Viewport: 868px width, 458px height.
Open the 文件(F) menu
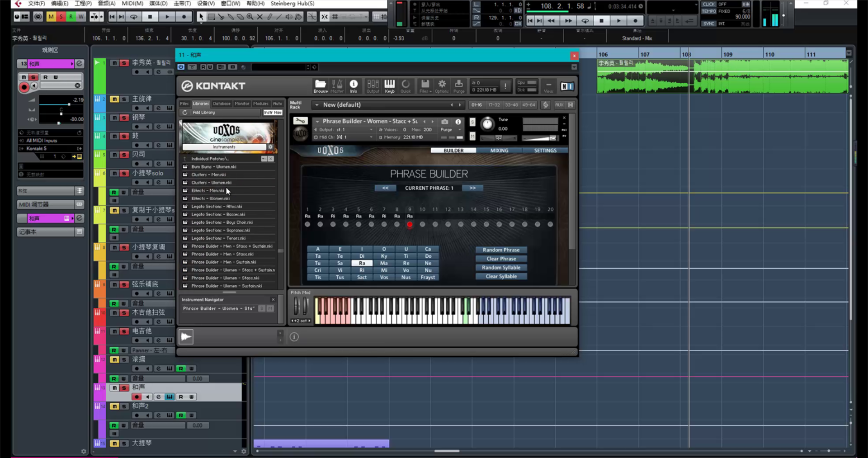click(37, 4)
